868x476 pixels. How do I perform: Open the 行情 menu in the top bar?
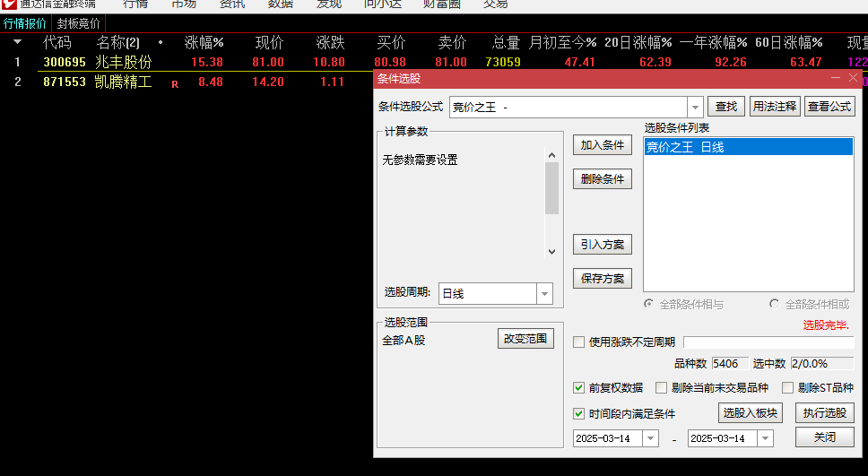(x=135, y=4)
